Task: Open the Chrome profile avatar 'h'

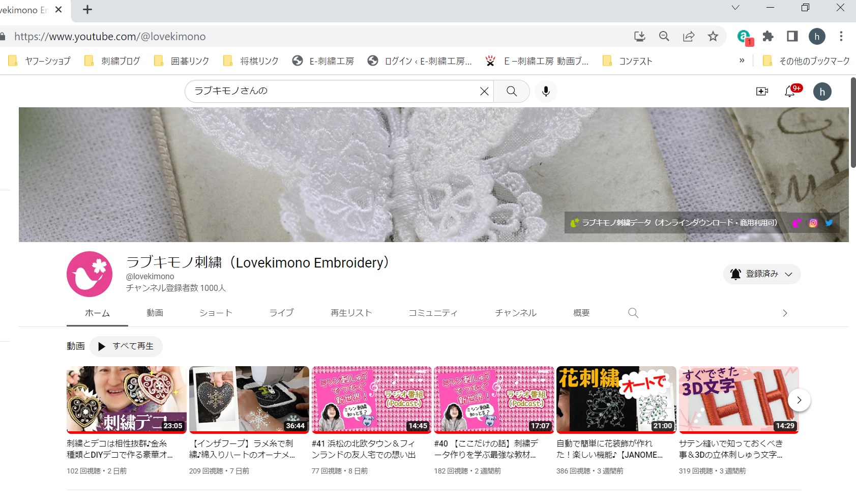Action: tap(817, 36)
